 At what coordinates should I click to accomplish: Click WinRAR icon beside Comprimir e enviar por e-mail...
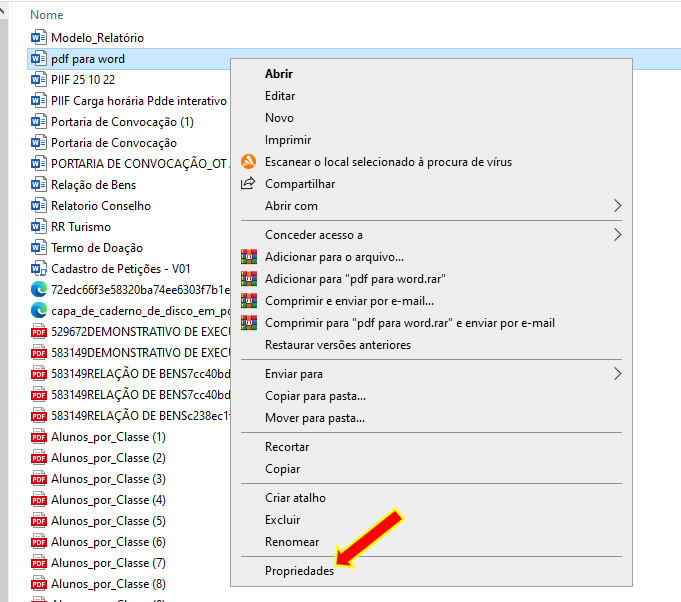pos(249,301)
